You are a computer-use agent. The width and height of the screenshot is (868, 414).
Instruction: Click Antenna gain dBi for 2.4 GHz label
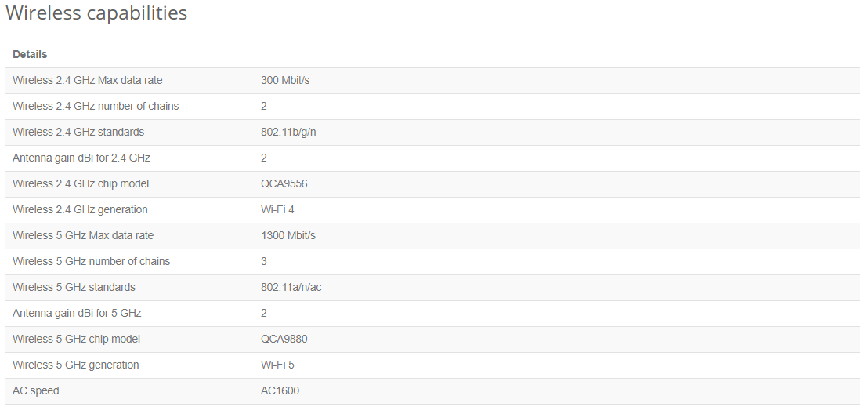tap(81, 158)
